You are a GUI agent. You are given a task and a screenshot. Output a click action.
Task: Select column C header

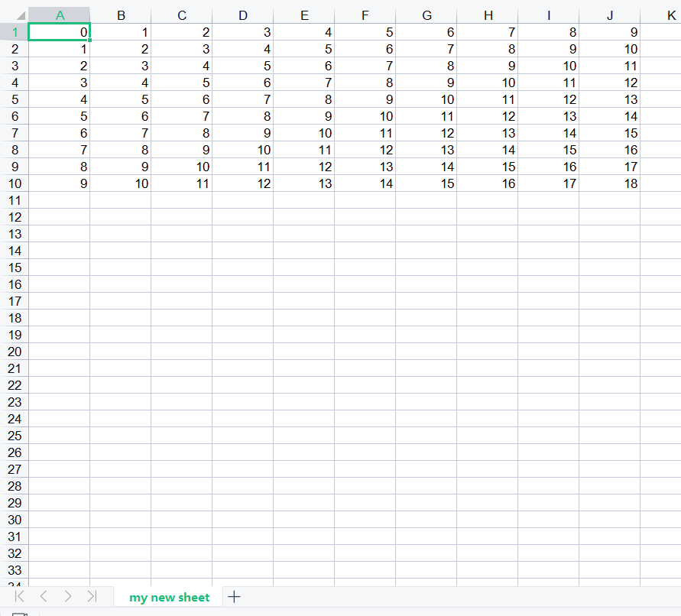182,15
